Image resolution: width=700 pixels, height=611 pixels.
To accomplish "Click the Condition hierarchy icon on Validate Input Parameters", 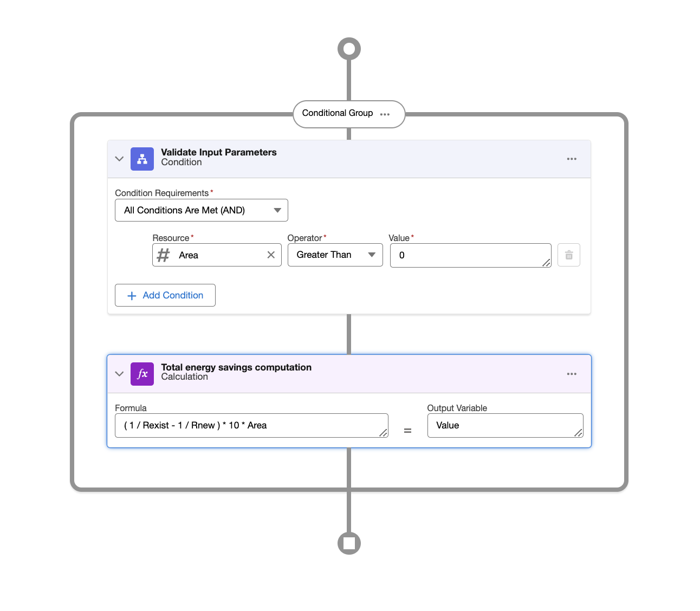I will click(x=142, y=159).
